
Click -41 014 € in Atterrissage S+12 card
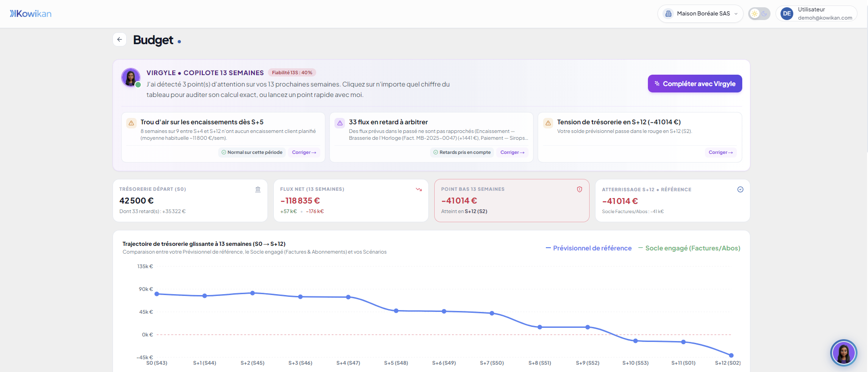point(620,201)
